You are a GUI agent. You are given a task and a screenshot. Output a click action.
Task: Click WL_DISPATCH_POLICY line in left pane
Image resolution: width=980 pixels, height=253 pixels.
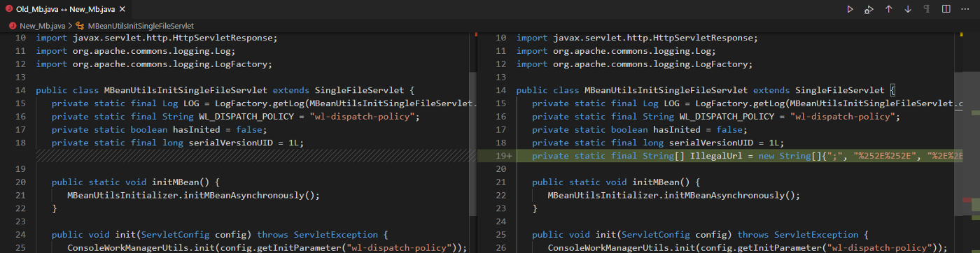click(235, 117)
